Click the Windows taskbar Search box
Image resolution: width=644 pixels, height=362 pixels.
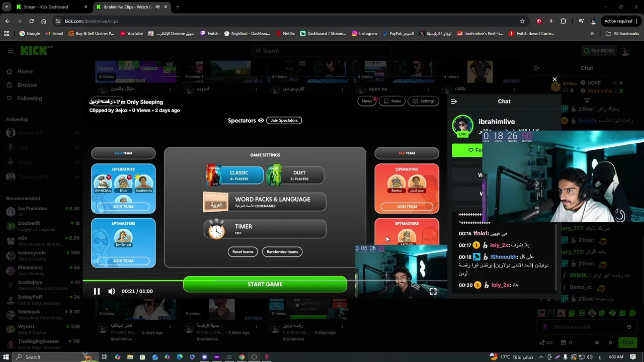(55, 357)
